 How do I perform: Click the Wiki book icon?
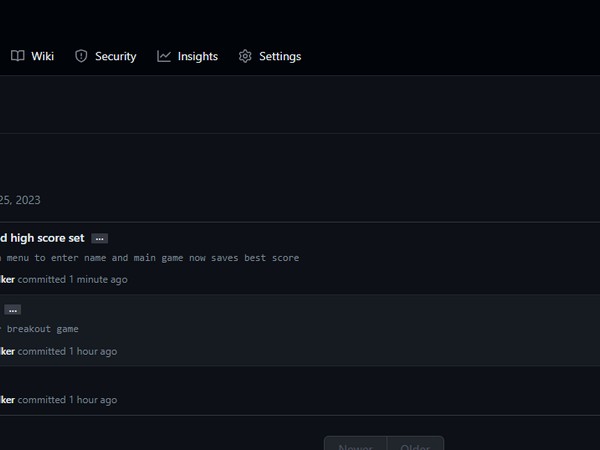tap(18, 56)
